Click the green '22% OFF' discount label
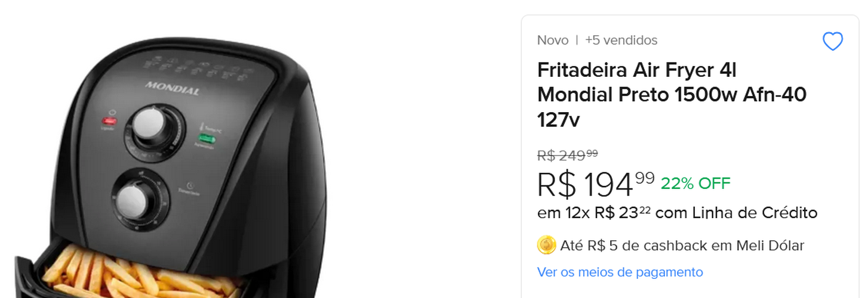The image size is (868, 298). tap(695, 184)
